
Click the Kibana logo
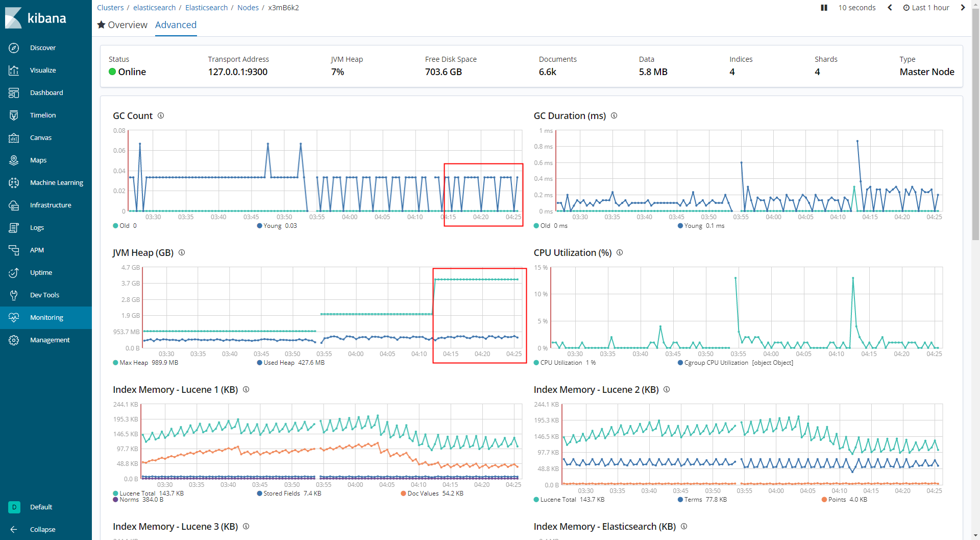(x=36, y=18)
